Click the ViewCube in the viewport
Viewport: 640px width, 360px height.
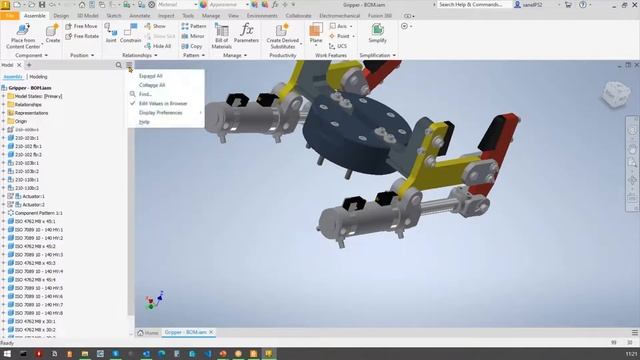point(616,94)
